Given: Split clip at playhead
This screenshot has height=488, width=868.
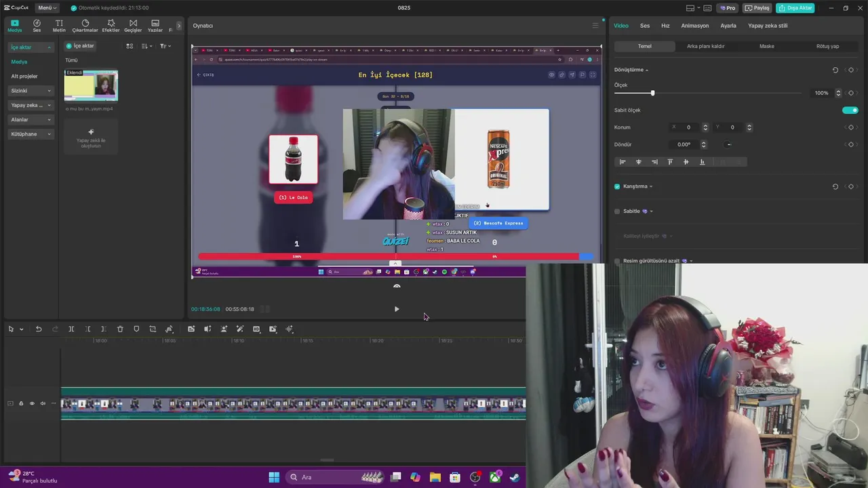Looking at the screenshot, I should coord(71,329).
